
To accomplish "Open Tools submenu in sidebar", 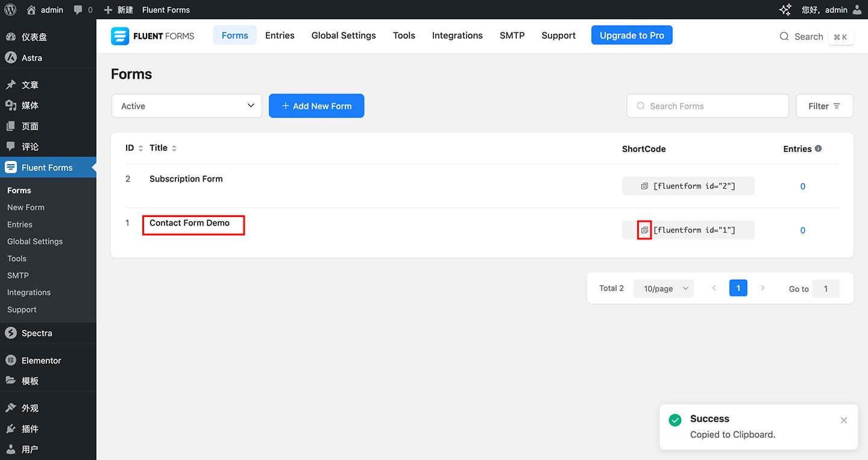I will click(x=17, y=259).
